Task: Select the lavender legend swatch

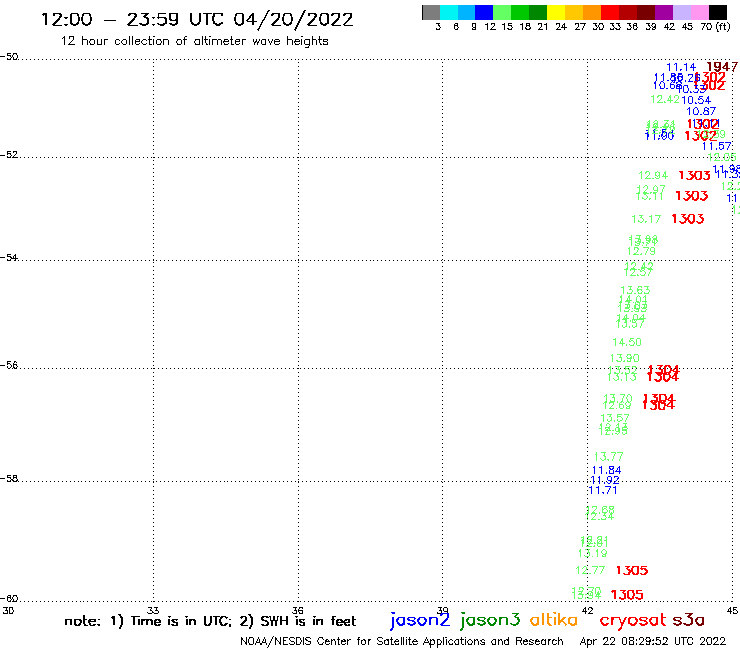Action: pyautogui.click(x=681, y=12)
